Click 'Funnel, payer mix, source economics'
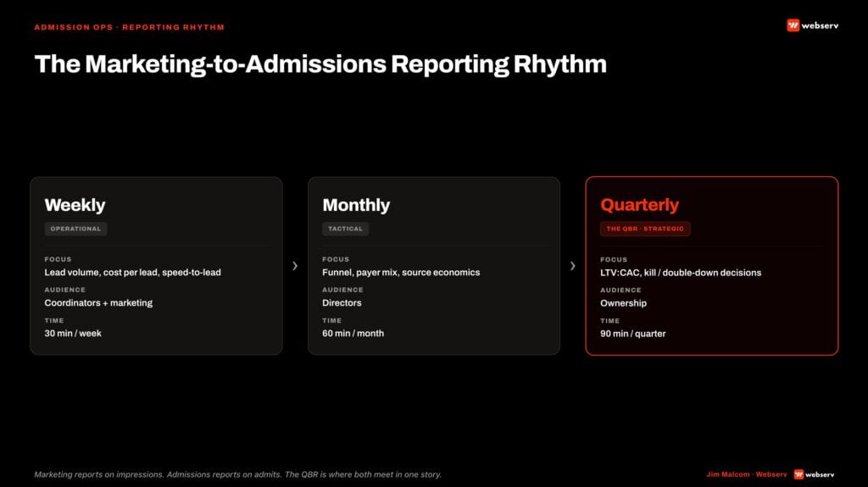The width and height of the screenshot is (868, 487). [401, 272]
